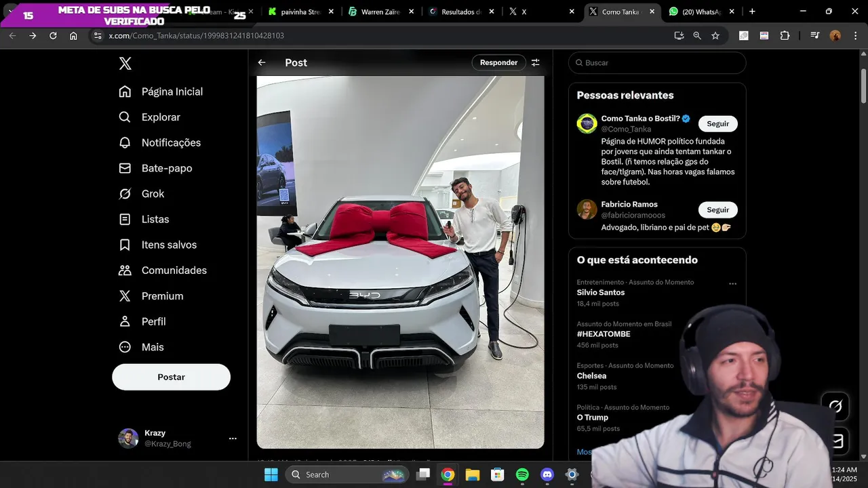Screen dimensions: 868x488
Task: Close the Como Tanka tab
Action: point(652,12)
